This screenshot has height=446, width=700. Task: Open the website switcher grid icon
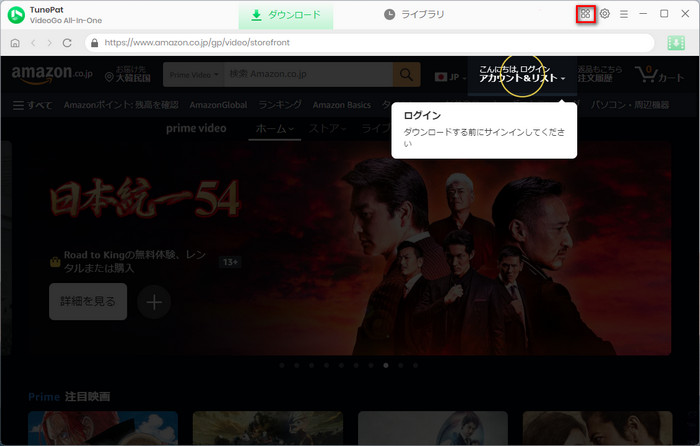click(x=585, y=14)
